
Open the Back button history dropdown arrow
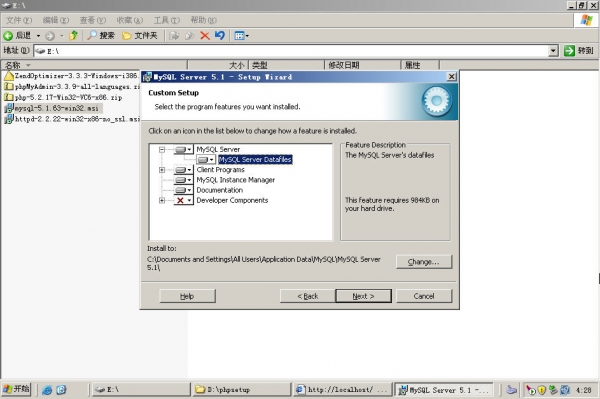38,36
